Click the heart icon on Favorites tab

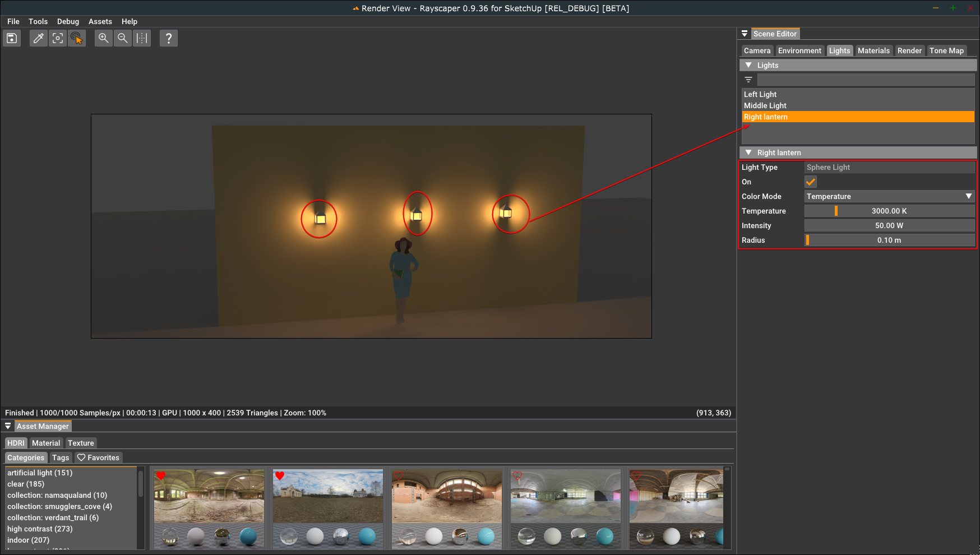(x=81, y=457)
